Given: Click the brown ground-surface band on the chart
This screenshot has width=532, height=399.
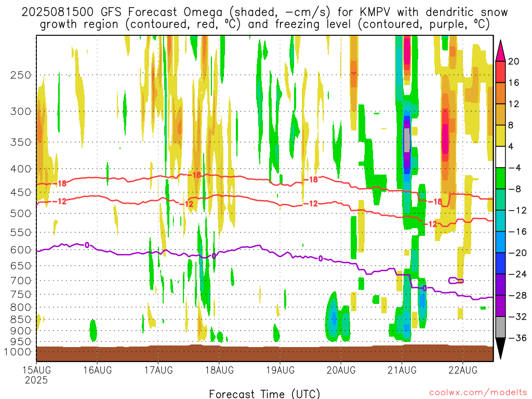Looking at the screenshot, I should pos(264,353).
